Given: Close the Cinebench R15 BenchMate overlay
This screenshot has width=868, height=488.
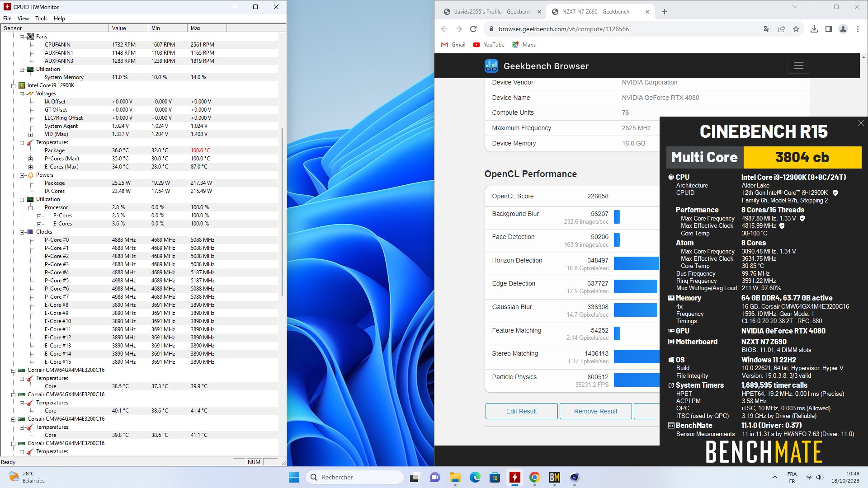Looking at the screenshot, I should pyautogui.click(x=861, y=123).
